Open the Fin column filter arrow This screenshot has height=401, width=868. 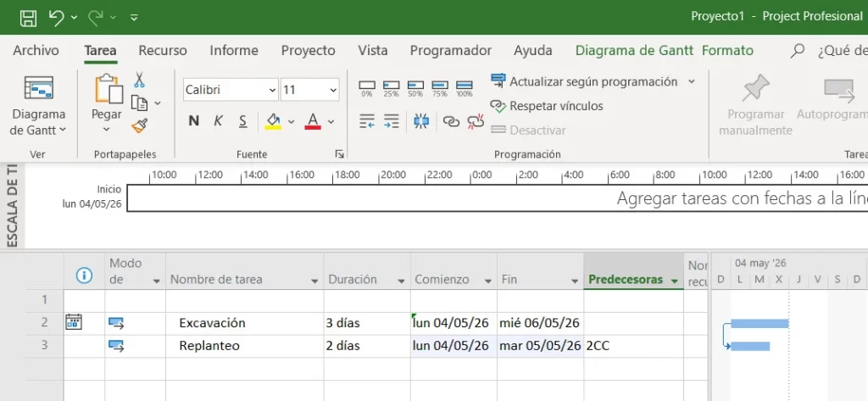pos(575,281)
